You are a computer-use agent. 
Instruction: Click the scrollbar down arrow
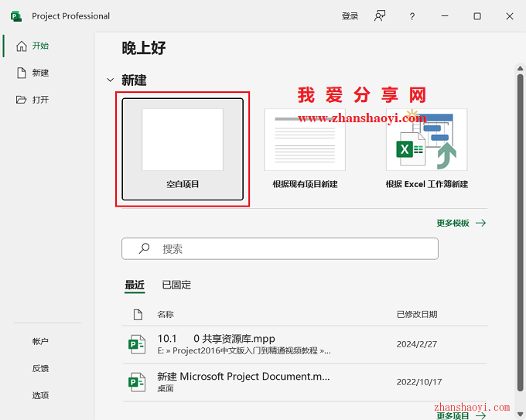pyautogui.click(x=521, y=414)
